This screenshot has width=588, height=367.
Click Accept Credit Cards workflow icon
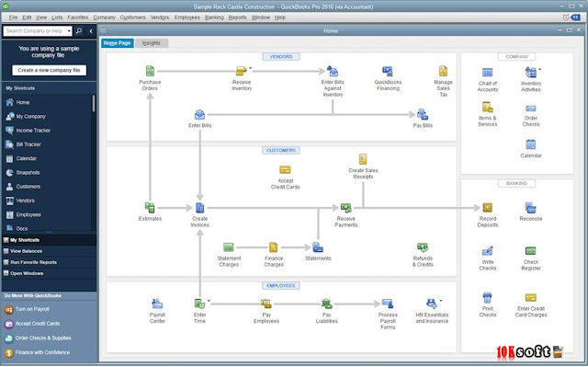(x=285, y=169)
